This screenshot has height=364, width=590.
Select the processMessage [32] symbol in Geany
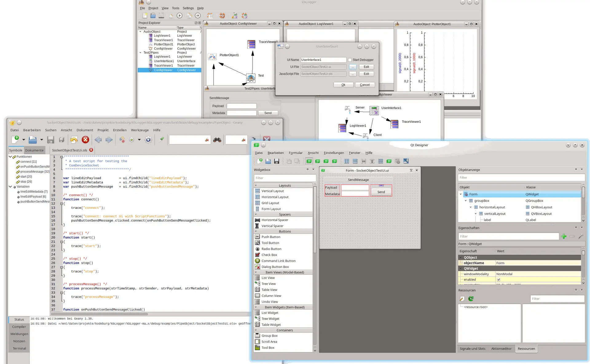pos(35,172)
